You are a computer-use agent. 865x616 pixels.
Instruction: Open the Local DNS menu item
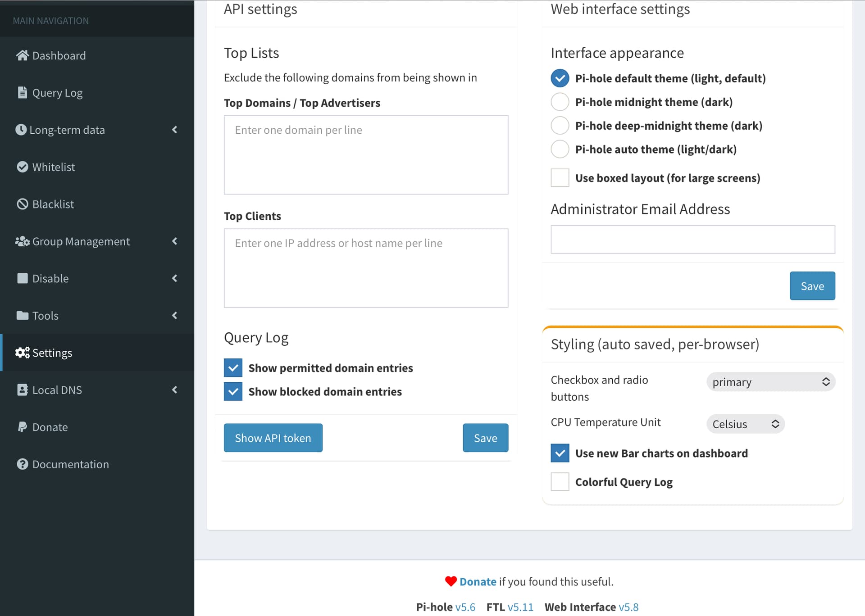pyautogui.click(x=57, y=390)
